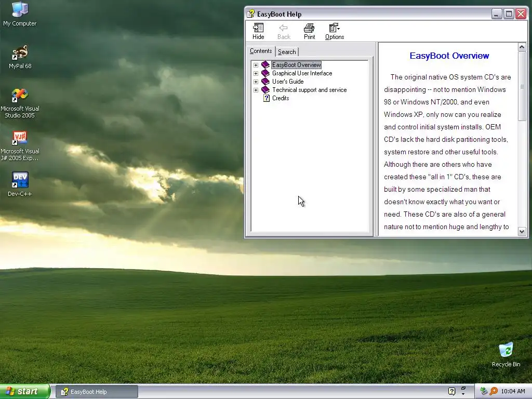Screen dimensions: 532x399
Task: Click the EasyBoot Help title bar icon
Action: (x=251, y=14)
